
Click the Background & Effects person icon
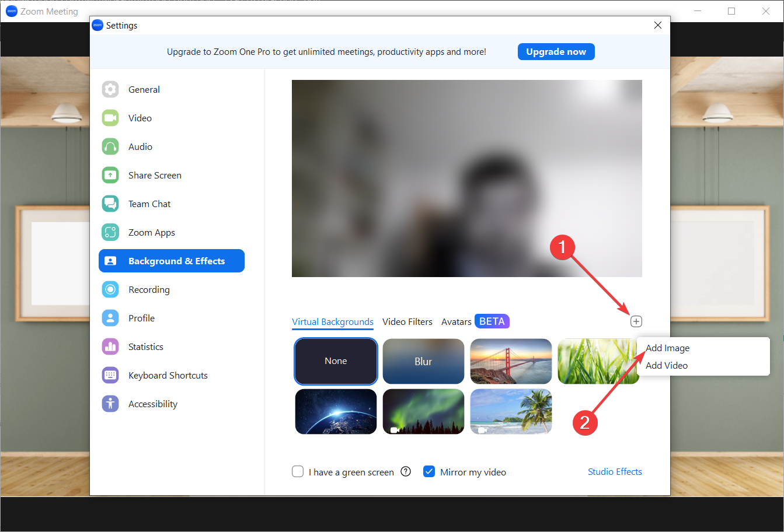click(x=110, y=261)
